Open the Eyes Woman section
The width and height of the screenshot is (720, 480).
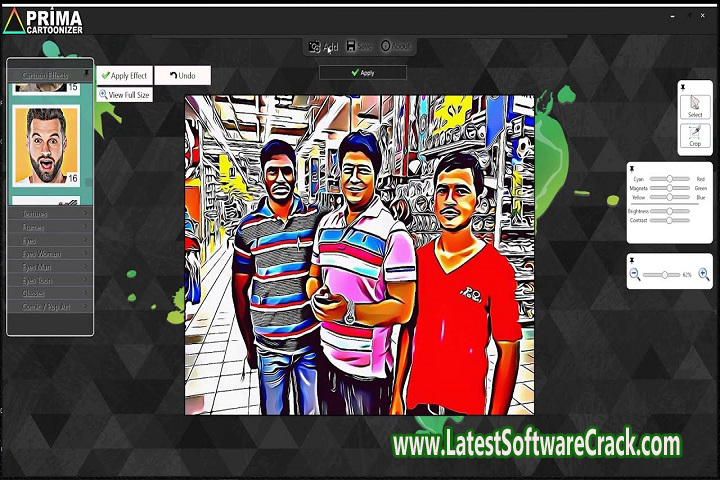(50, 254)
